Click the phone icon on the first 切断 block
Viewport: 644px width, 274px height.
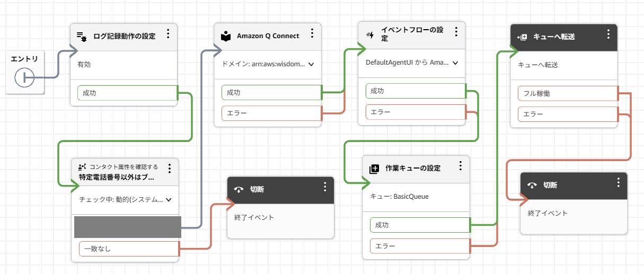239,190
